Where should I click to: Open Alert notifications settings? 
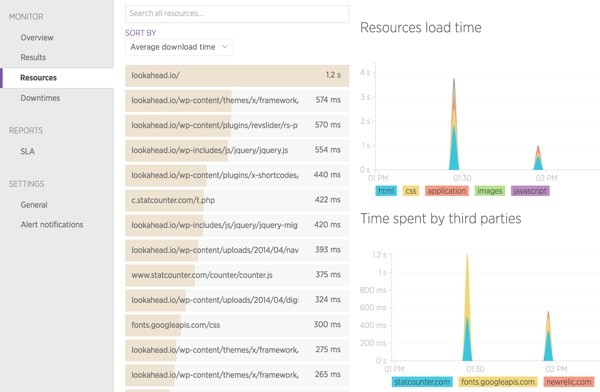(x=52, y=225)
